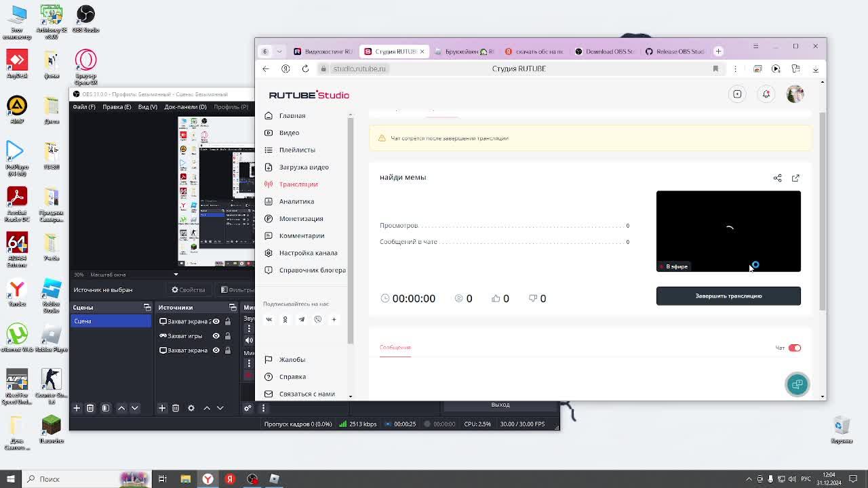Open the browser tab list dropdown
This screenshot has height=488, width=868.
click(x=279, y=52)
